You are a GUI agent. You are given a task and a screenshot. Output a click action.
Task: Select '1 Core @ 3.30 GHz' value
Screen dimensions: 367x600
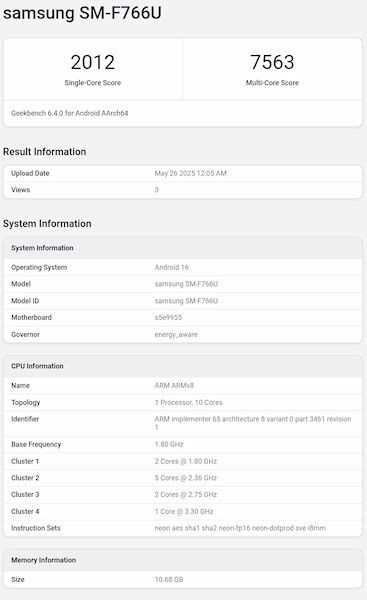(x=184, y=512)
